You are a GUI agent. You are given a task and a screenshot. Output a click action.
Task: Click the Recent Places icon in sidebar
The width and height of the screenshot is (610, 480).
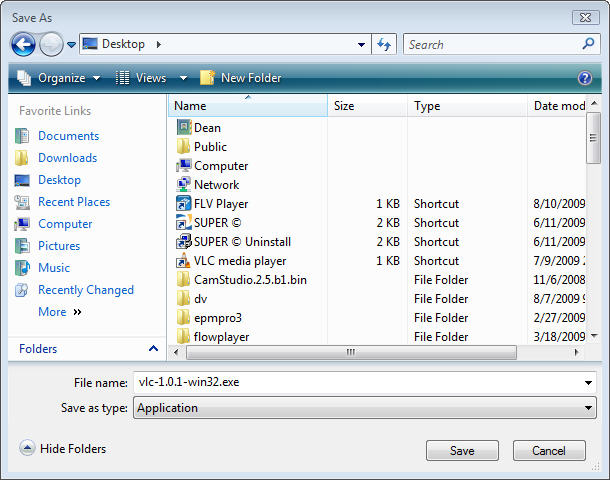pos(22,202)
